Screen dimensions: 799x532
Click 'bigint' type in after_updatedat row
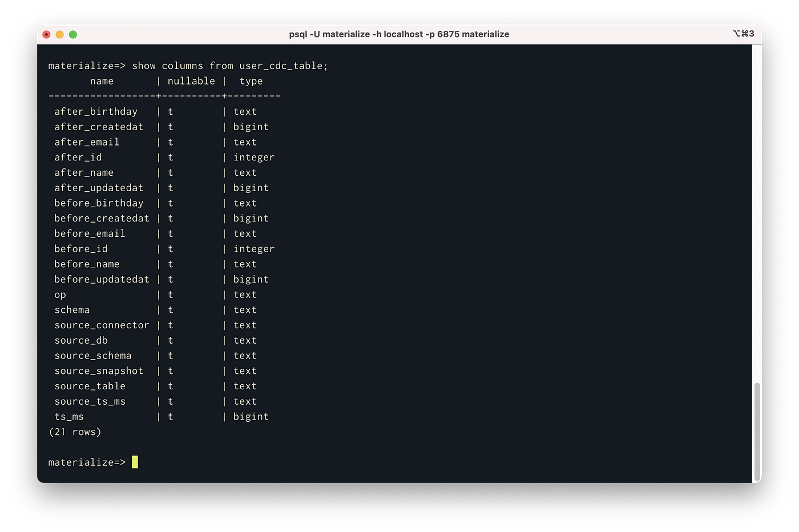tap(251, 188)
